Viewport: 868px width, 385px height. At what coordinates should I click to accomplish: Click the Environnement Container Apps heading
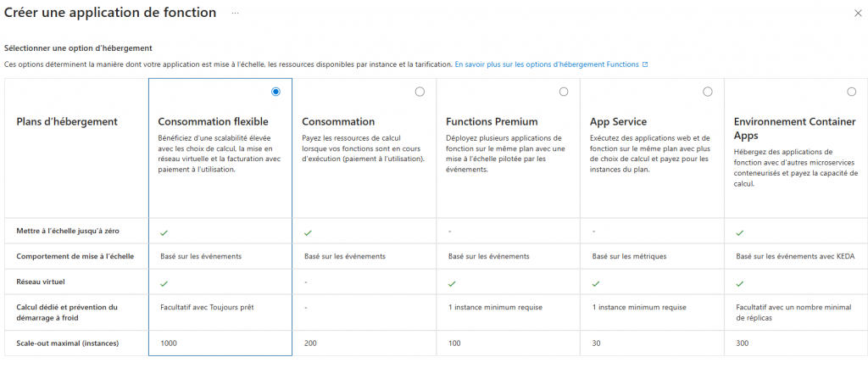coord(795,128)
